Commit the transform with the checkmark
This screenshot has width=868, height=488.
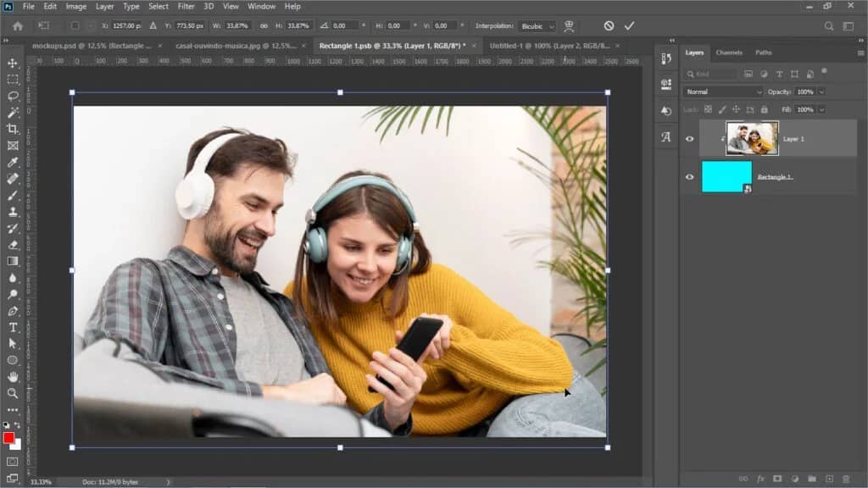(x=630, y=26)
